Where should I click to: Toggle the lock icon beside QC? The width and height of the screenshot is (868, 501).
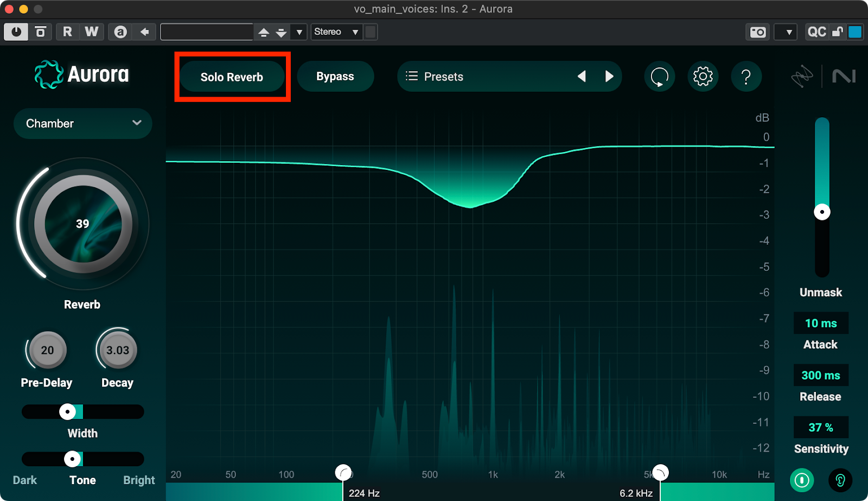click(837, 31)
